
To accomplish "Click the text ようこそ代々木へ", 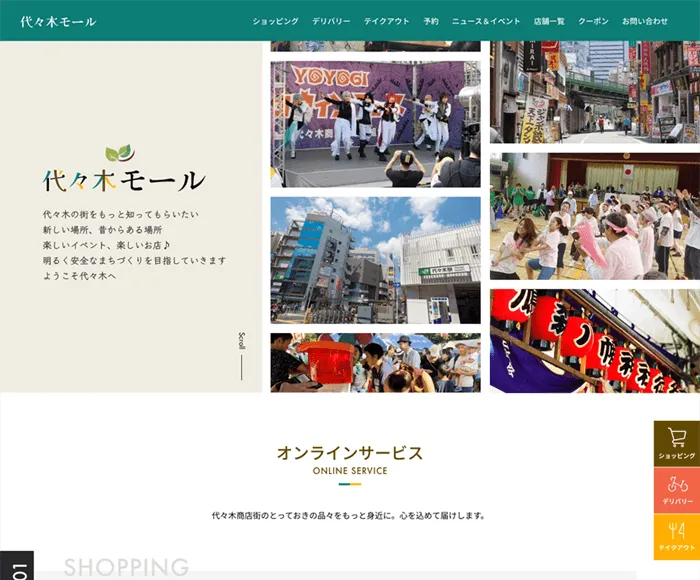I will [79, 276].
